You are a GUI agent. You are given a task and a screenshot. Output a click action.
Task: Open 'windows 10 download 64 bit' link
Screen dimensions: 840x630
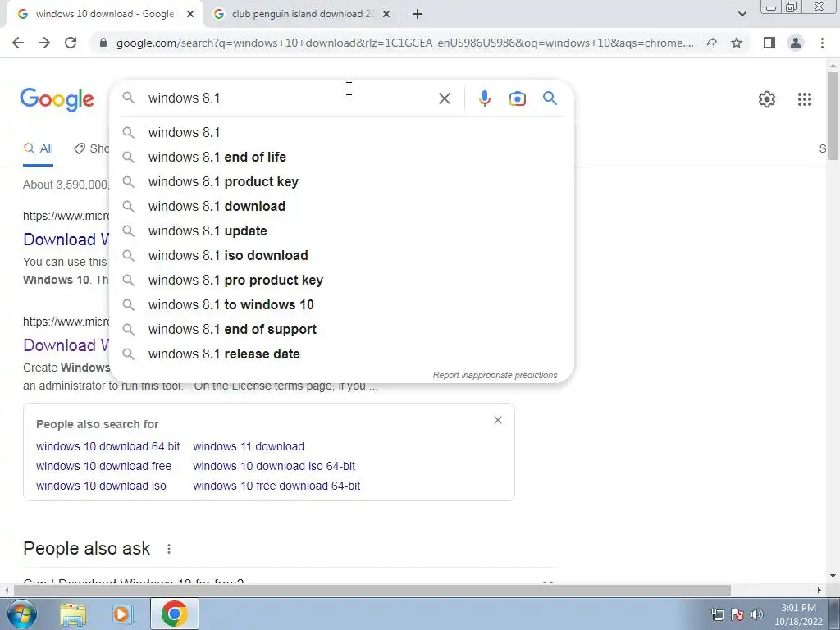click(x=107, y=446)
